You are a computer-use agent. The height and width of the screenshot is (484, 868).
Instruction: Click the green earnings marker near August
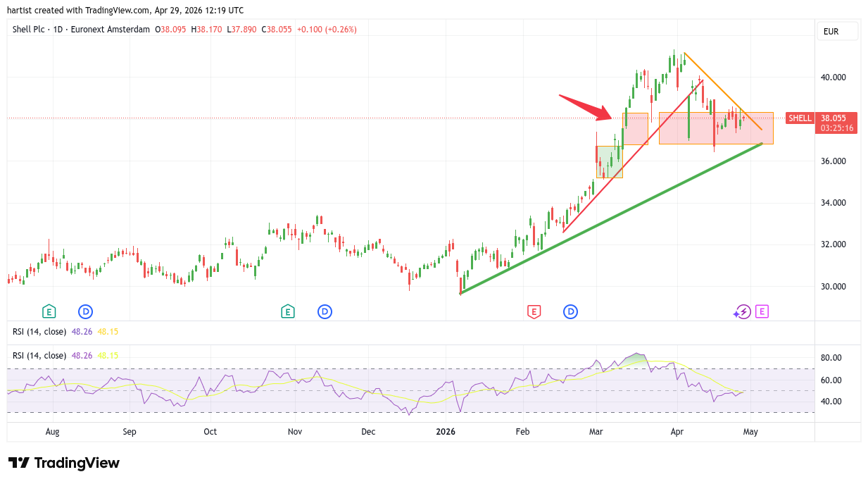point(49,311)
